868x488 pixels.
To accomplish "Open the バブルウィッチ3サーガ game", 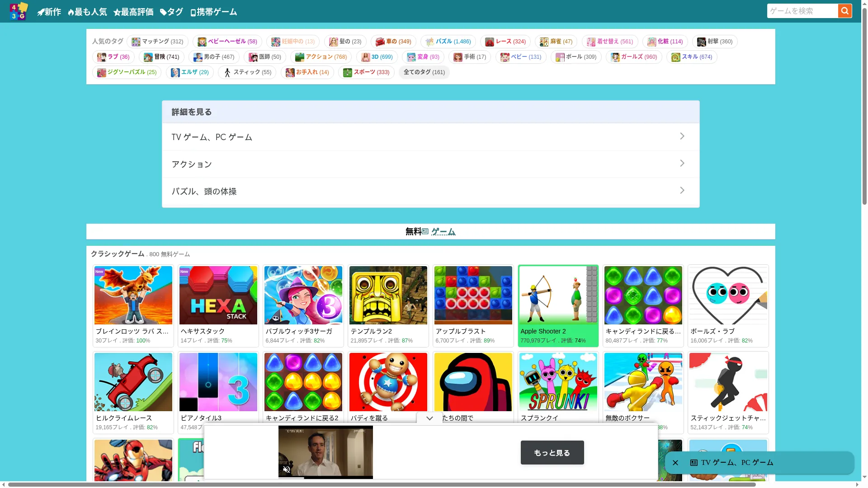I will [x=303, y=306].
